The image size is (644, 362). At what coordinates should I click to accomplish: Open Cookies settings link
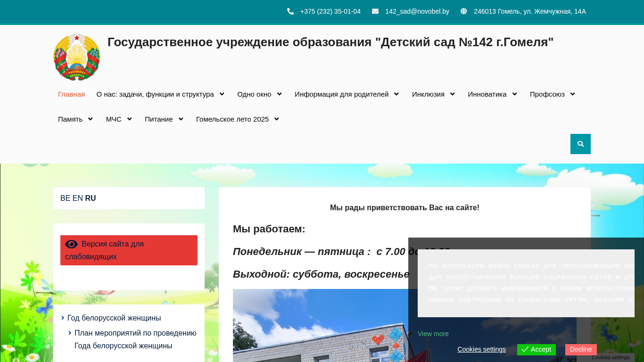[x=481, y=349]
